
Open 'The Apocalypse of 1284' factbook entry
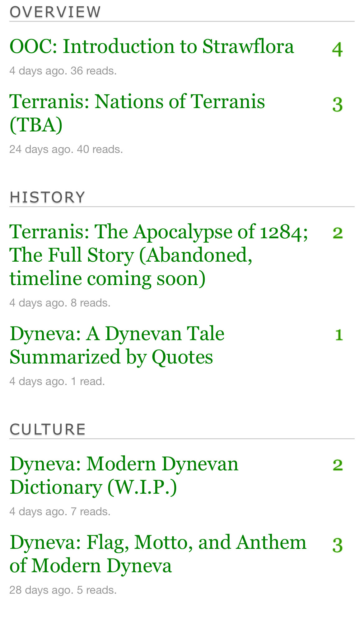(x=159, y=255)
